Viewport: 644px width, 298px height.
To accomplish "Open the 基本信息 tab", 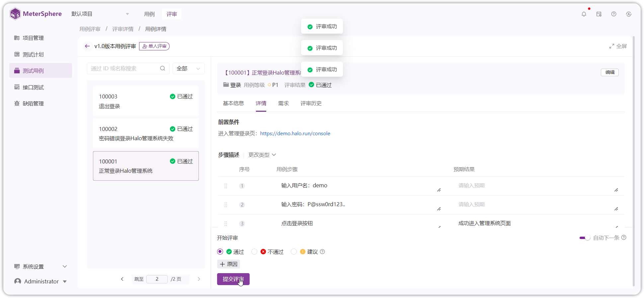I will pos(233,103).
